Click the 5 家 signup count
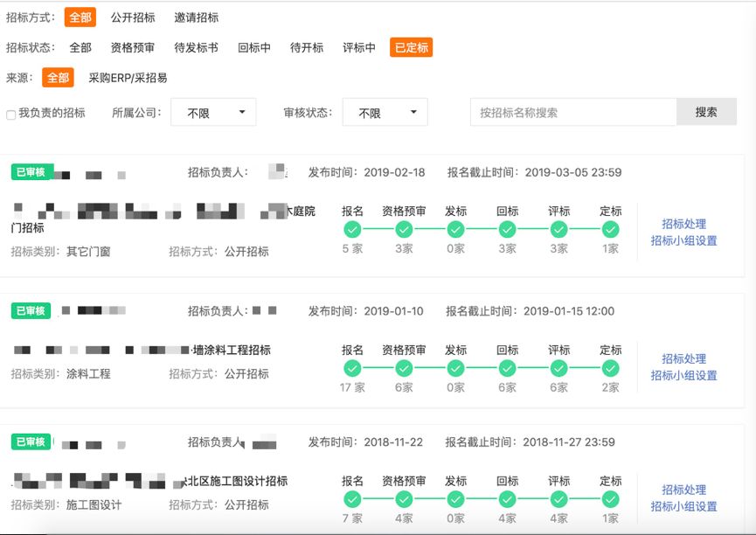This screenshot has width=756, height=535. click(x=352, y=248)
